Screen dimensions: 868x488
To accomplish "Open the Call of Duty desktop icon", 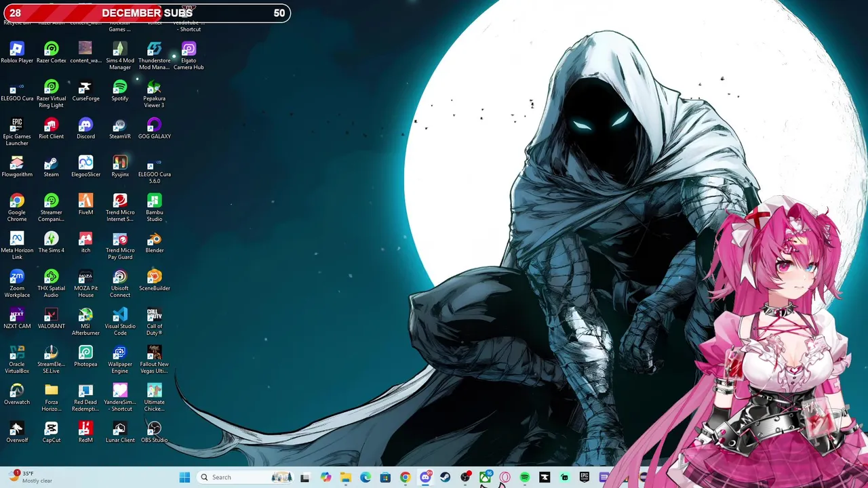I will pos(155,322).
